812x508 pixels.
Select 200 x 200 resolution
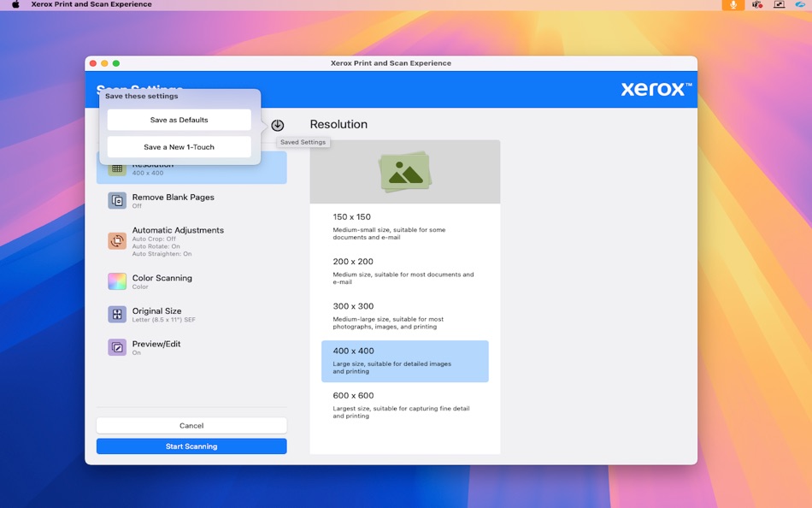pos(405,271)
